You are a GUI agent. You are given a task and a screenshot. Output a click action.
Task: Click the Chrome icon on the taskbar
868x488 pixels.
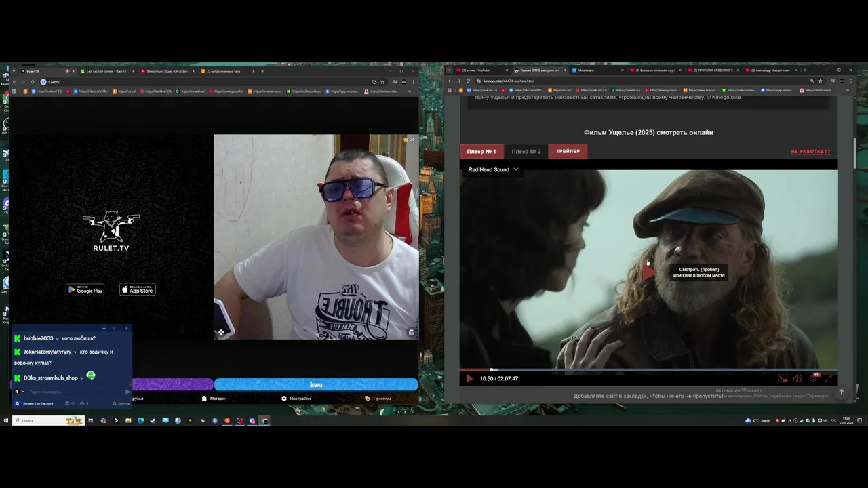coord(264,420)
